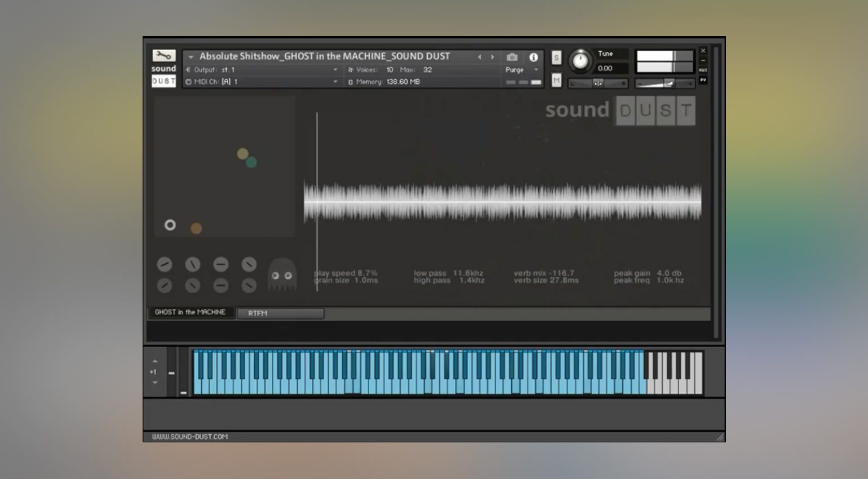Click the high pass 1.4khz readout

pos(449,280)
